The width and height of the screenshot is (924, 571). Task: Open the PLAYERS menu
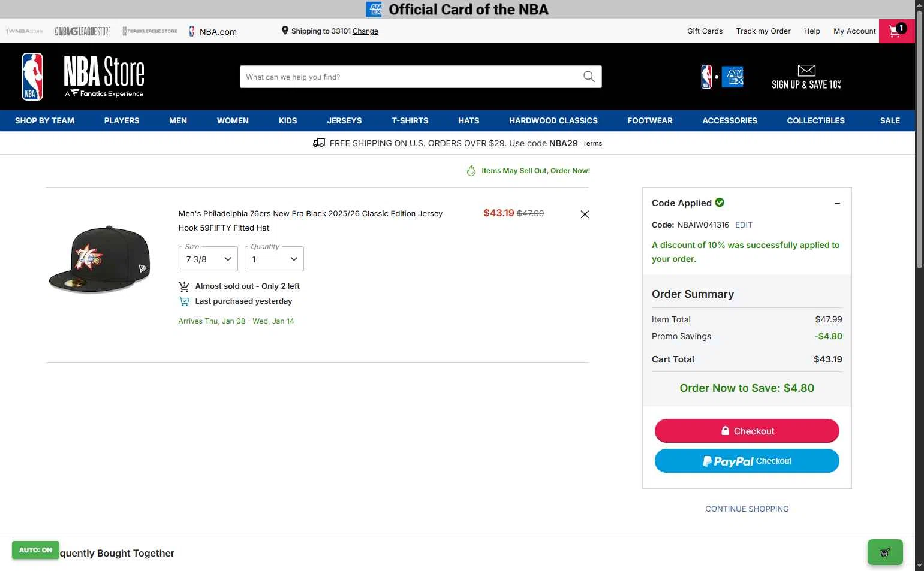coord(122,120)
